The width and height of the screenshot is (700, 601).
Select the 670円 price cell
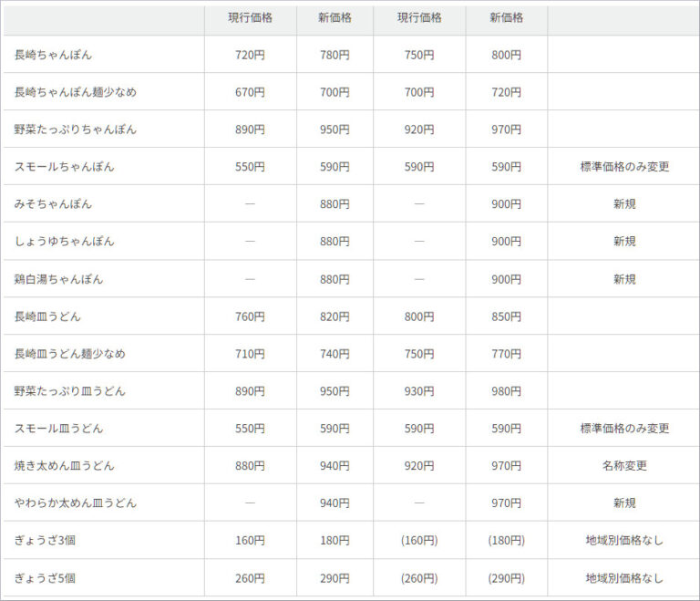tap(250, 92)
